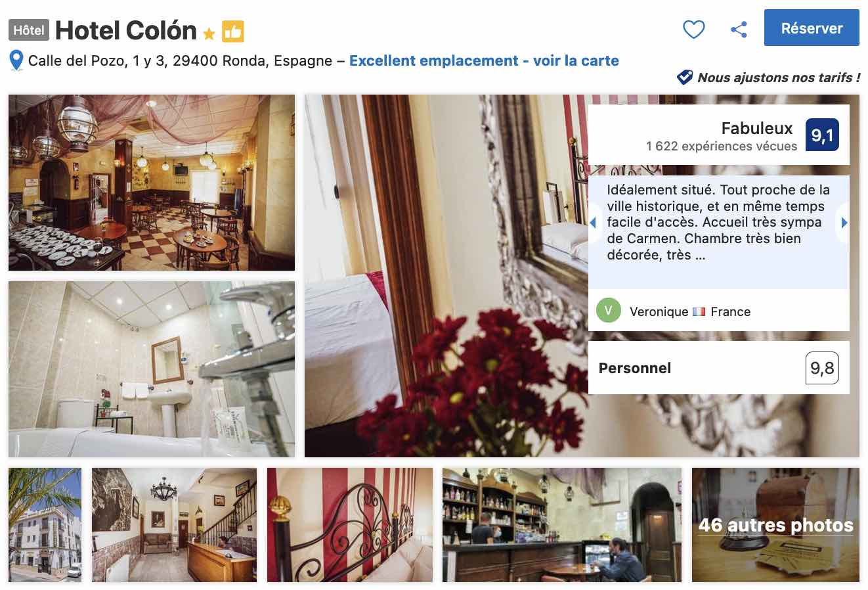Click the star rating icon by the hotel name

(209, 33)
